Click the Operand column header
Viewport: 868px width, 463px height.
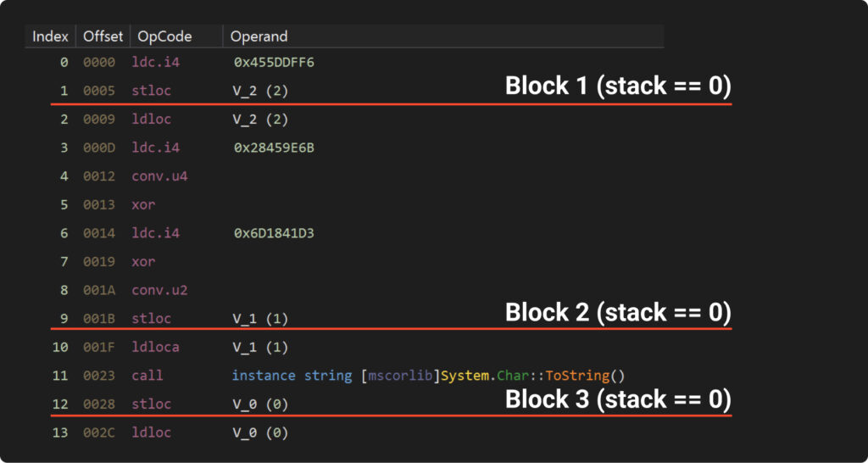(x=259, y=36)
